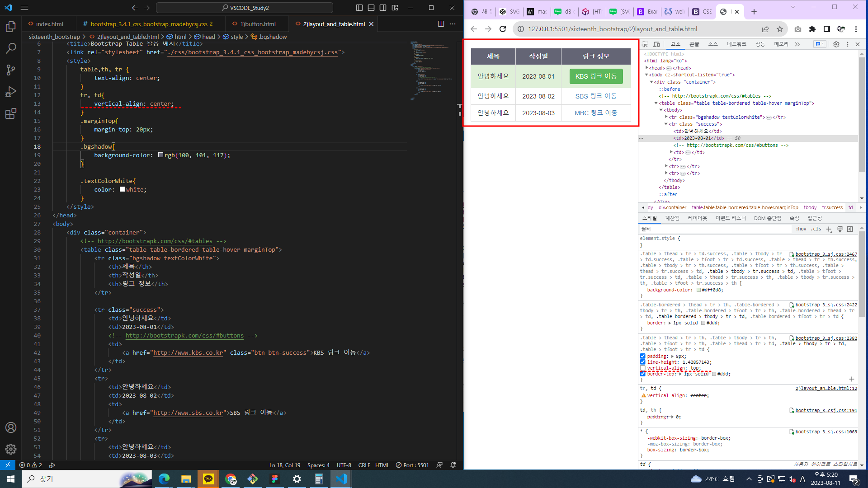Click the split editor right icon
The image size is (868, 488).
pyautogui.click(x=441, y=24)
